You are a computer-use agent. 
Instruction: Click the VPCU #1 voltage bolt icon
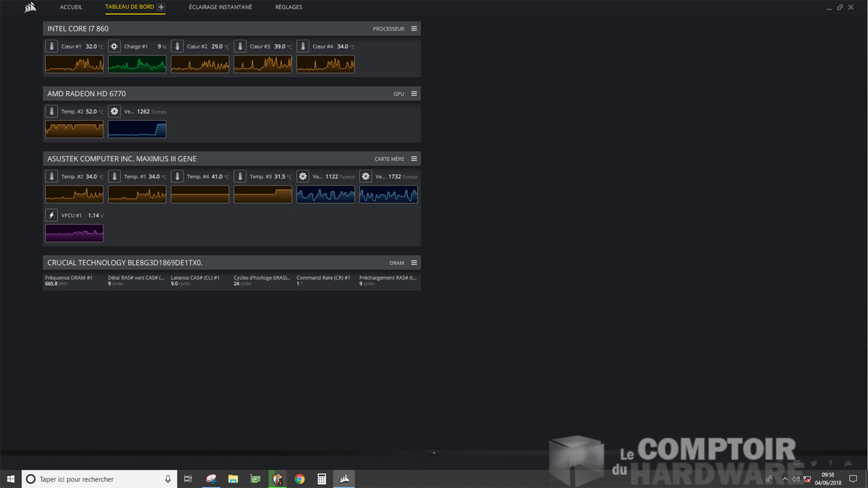(x=51, y=215)
